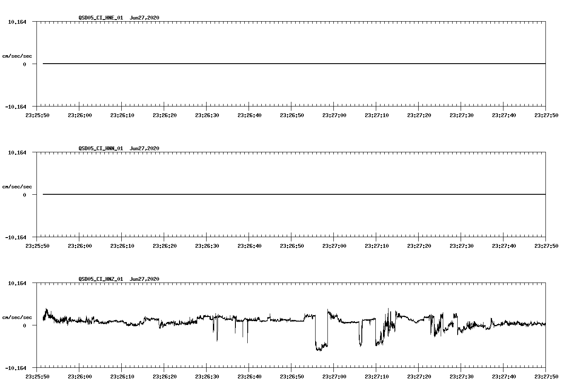Click 23:27:50 time label on HNE plot
This screenshot has width=576, height=392.
click(546, 115)
